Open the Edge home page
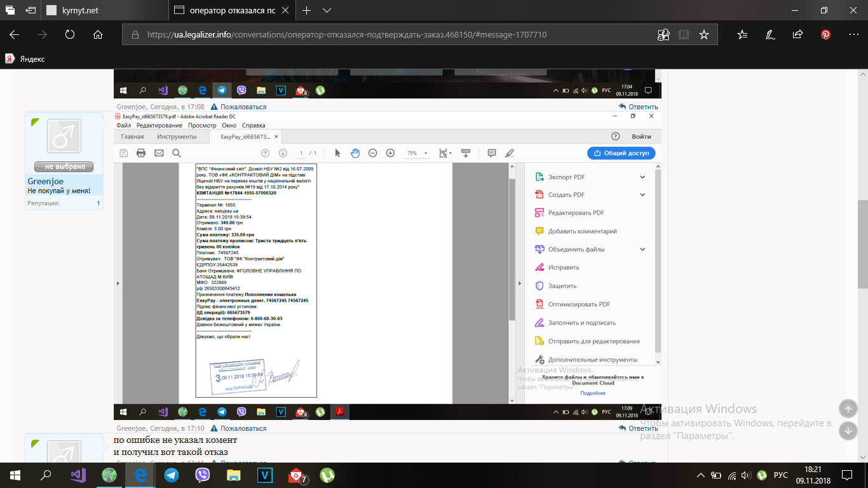 (x=98, y=35)
